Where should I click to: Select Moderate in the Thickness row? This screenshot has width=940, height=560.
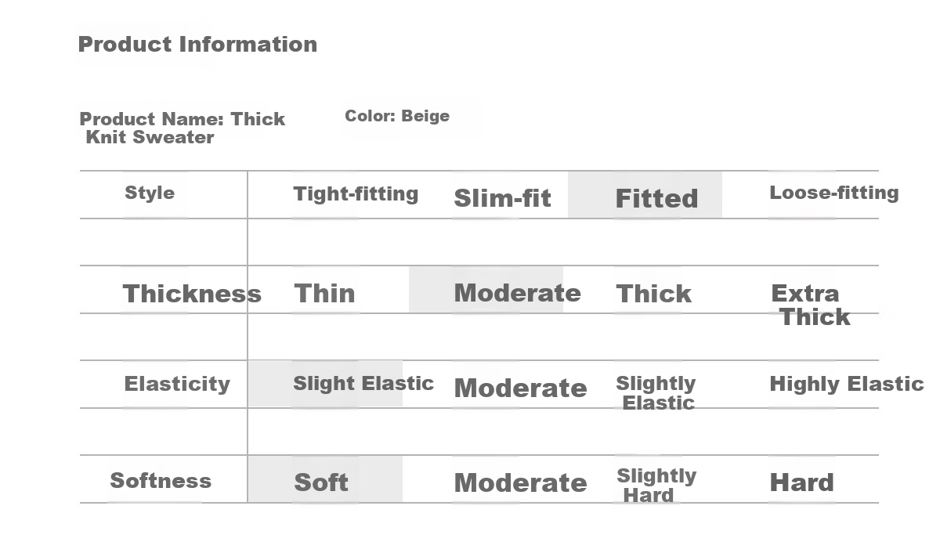pyautogui.click(x=517, y=293)
